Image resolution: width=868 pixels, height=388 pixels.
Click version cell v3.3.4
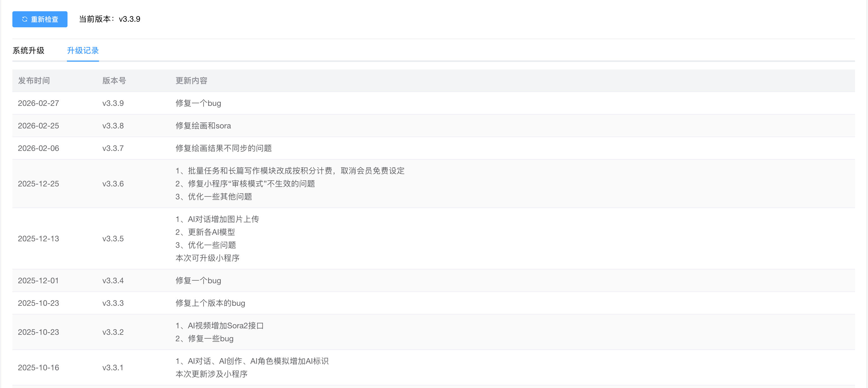coord(113,281)
